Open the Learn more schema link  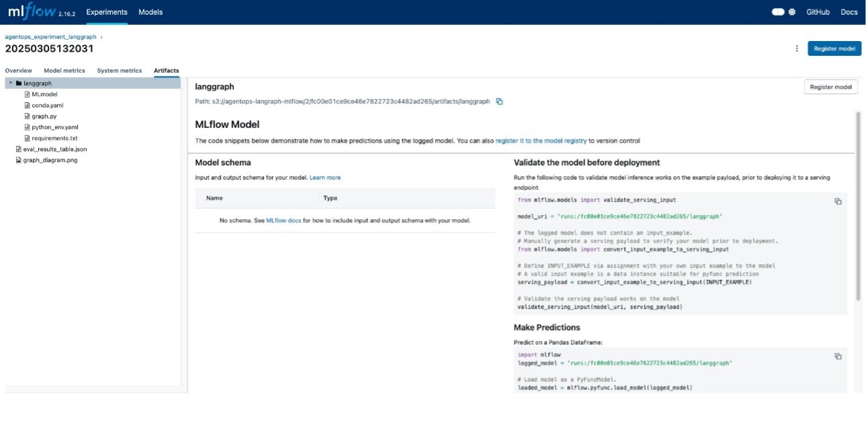click(325, 178)
